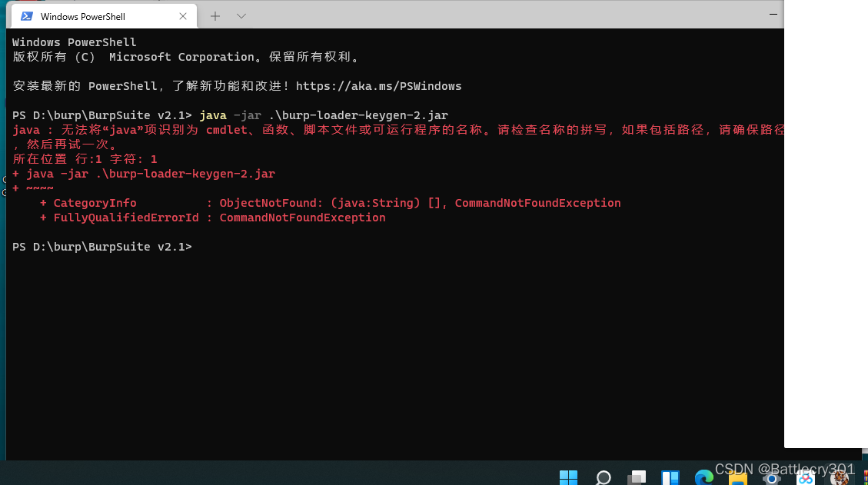This screenshot has width=868, height=485.
Task: Open the Widgets taskbar icon
Action: pyautogui.click(x=670, y=477)
